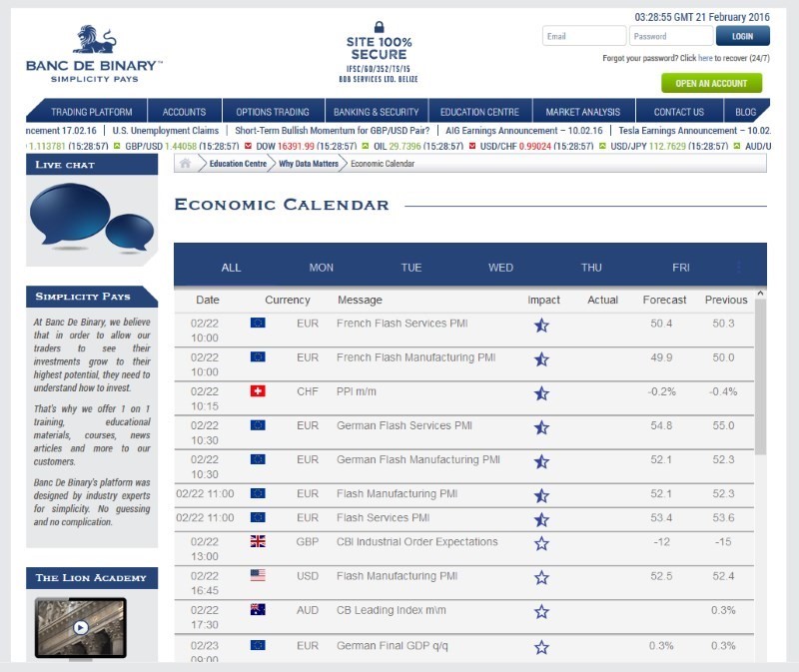Click the Swiss flag in PPI row

click(x=258, y=390)
